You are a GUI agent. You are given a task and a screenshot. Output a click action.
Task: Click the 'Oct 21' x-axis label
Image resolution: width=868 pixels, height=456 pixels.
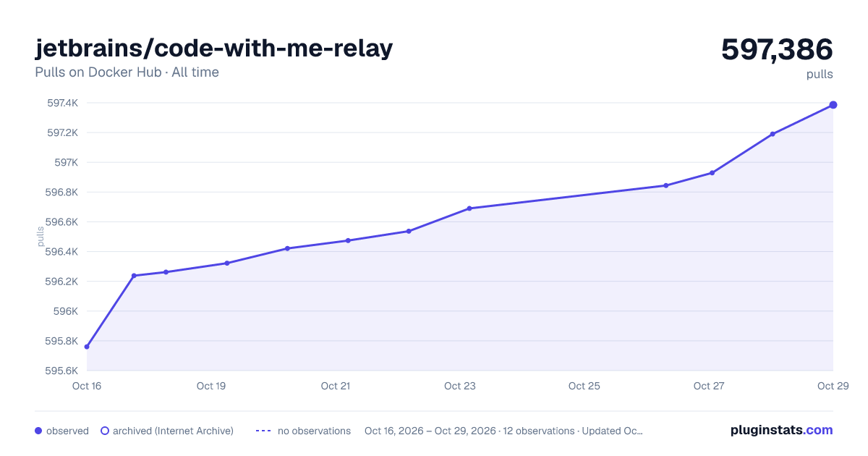coord(336,386)
